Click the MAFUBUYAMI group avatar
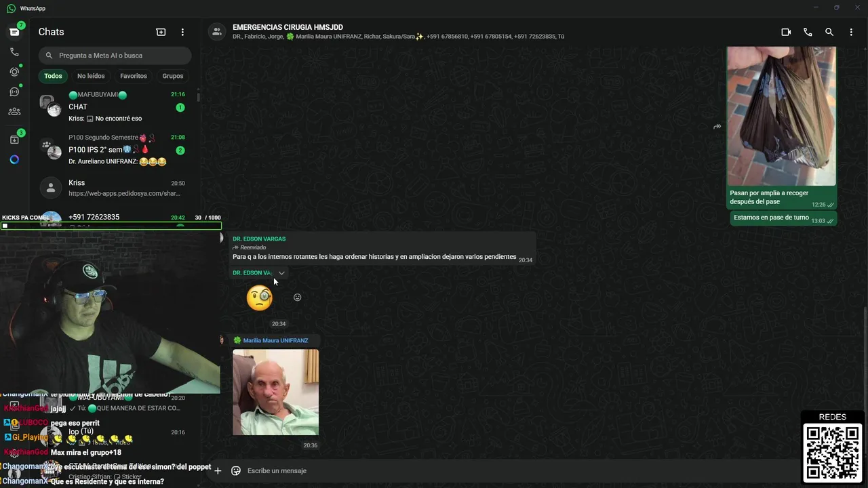Image resolution: width=868 pixels, height=488 pixels. 51,106
